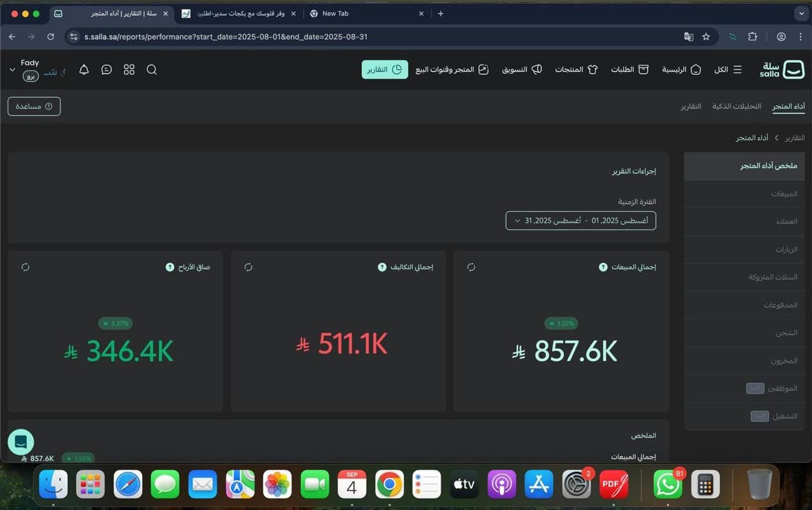Open the chat messages bubble icon
This screenshot has width=812, height=510.
(106, 69)
